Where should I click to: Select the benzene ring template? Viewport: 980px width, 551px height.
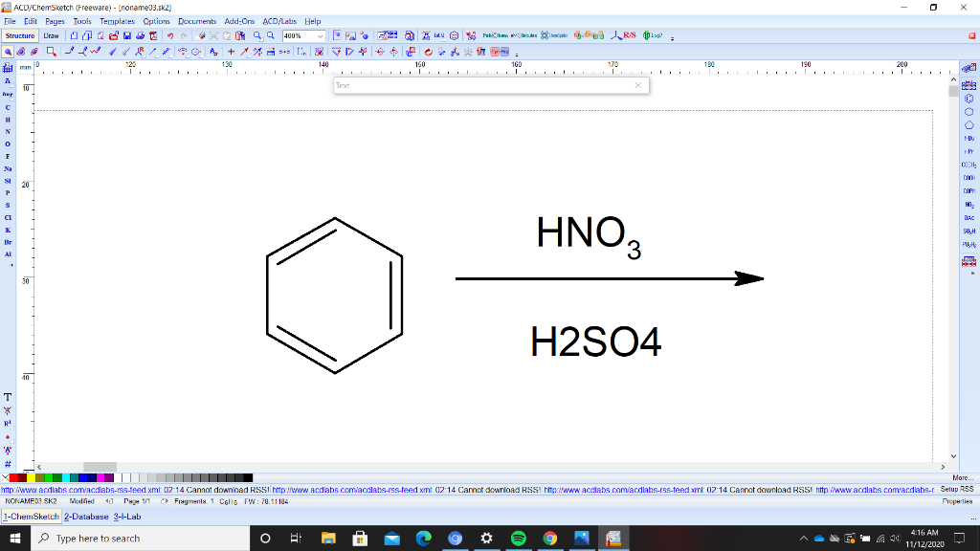pos(969,98)
